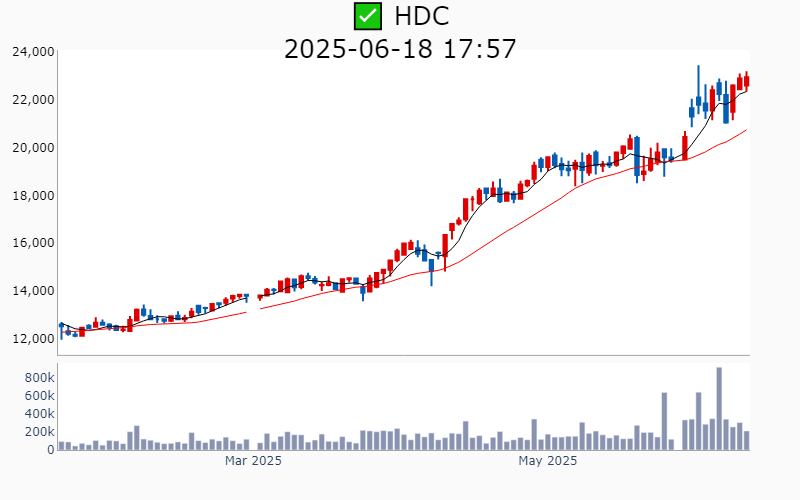Click the 22,000 price axis label
Screen dimensions: 800x500
point(33,99)
